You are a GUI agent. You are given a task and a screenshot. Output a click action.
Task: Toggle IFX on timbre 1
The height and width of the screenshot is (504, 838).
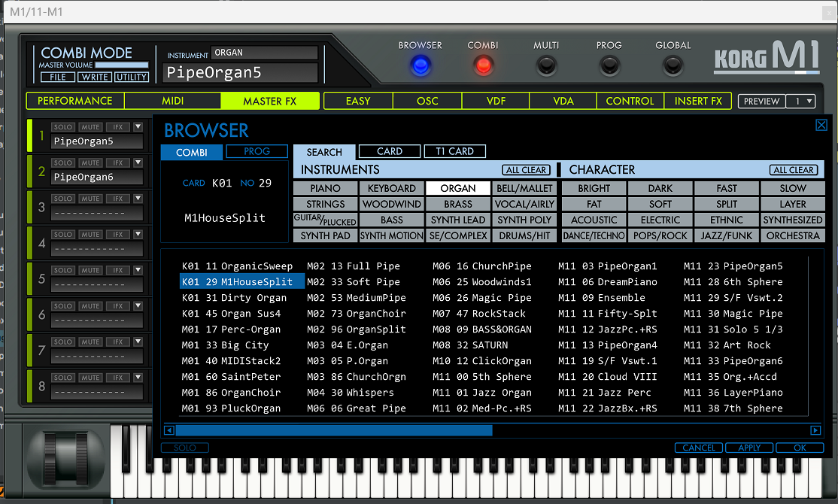point(117,127)
